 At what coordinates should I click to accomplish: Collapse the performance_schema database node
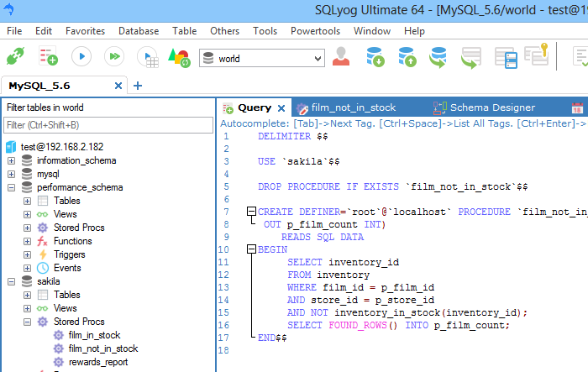tap(11, 187)
